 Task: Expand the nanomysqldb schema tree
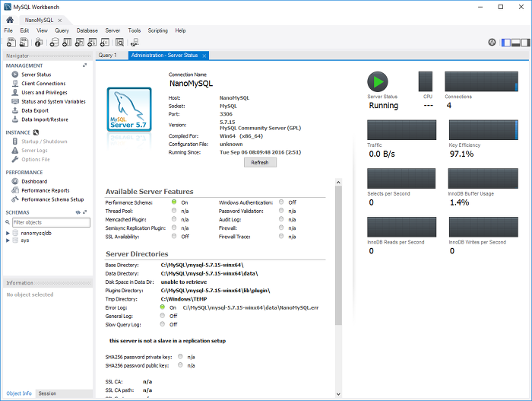(8, 233)
